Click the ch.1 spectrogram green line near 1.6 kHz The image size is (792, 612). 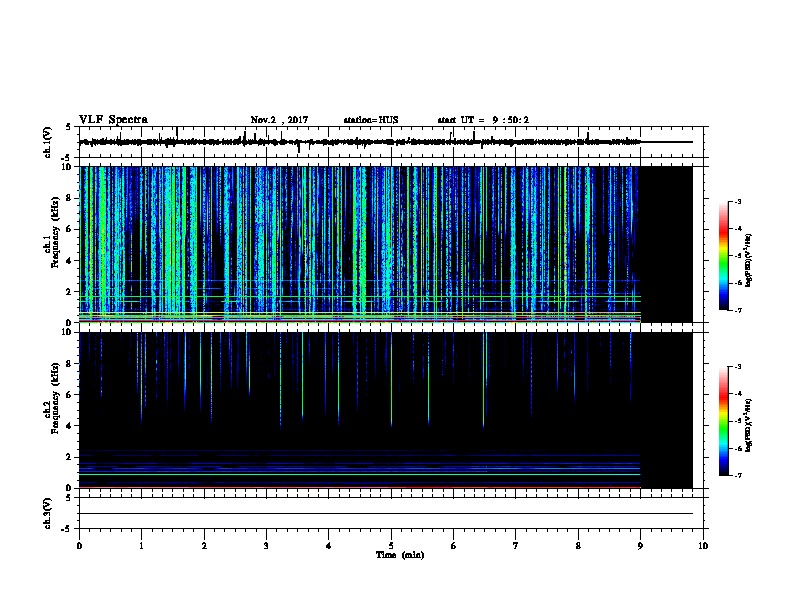pos(360,297)
